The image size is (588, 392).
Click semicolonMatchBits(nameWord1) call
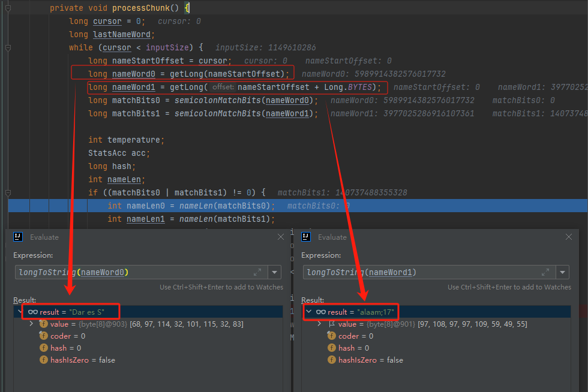point(244,113)
